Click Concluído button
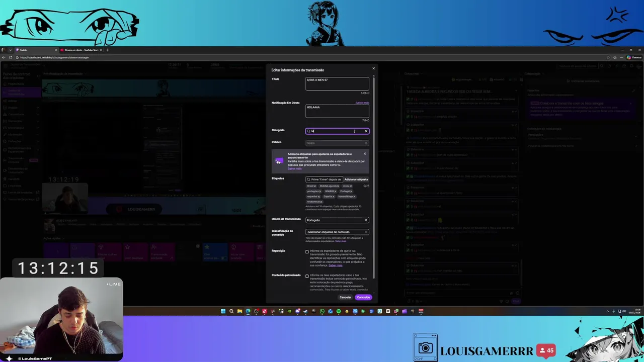Image resolution: width=644 pixels, height=362 pixels. pos(363,297)
